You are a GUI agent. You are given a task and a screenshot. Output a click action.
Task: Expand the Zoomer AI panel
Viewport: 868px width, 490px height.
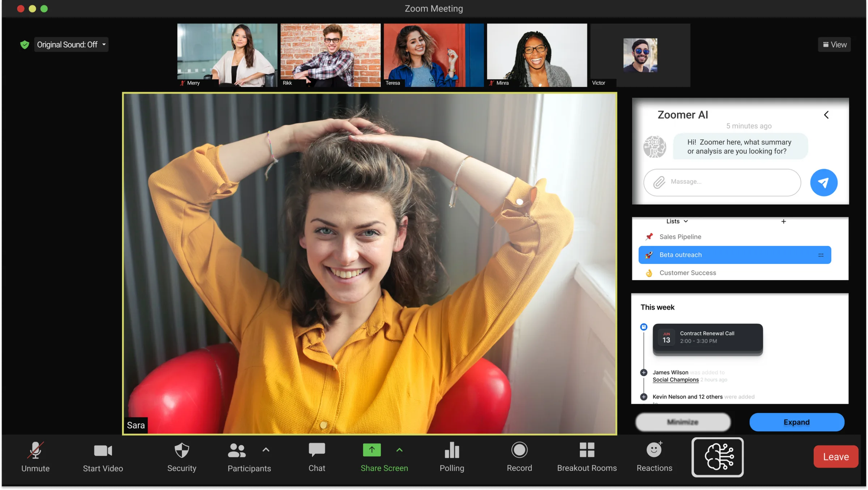point(797,422)
